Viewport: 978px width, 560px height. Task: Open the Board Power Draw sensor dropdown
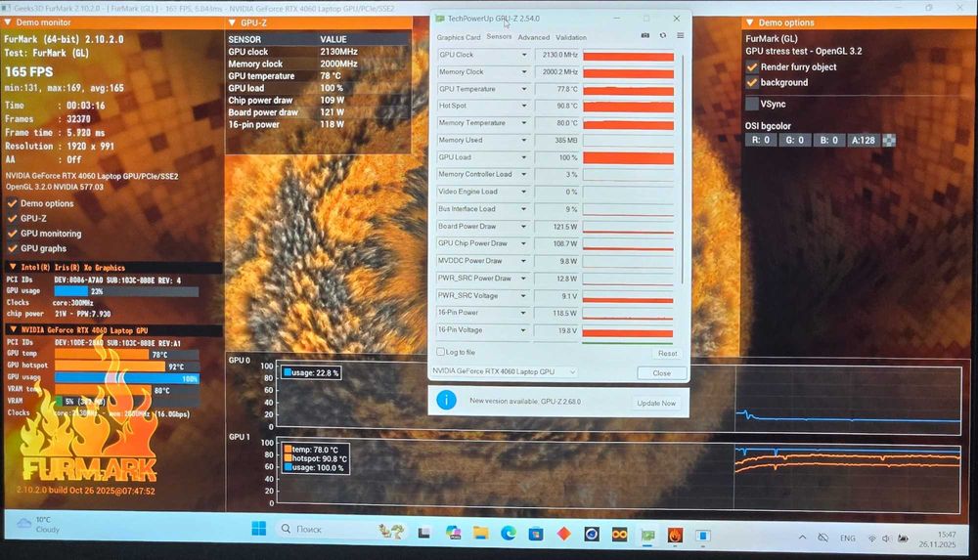(524, 227)
